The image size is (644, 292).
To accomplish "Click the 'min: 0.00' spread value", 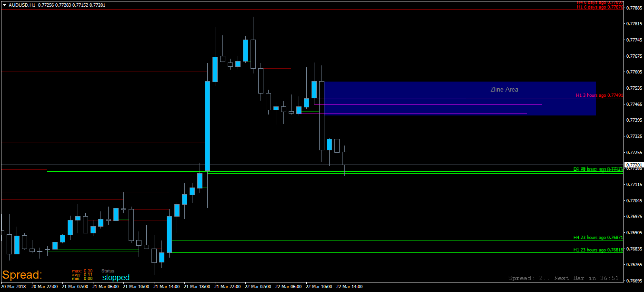I will tap(82, 278).
